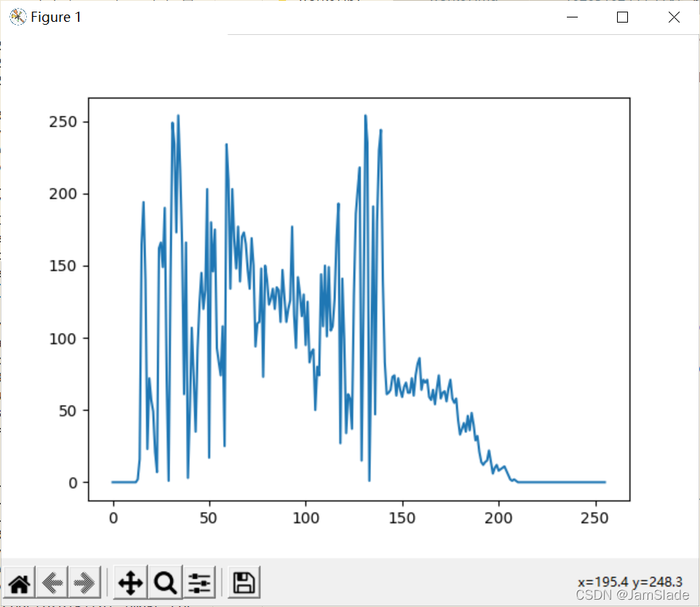Click the y-axis label 100
This screenshot has width=700, height=607.
pyautogui.click(x=63, y=338)
